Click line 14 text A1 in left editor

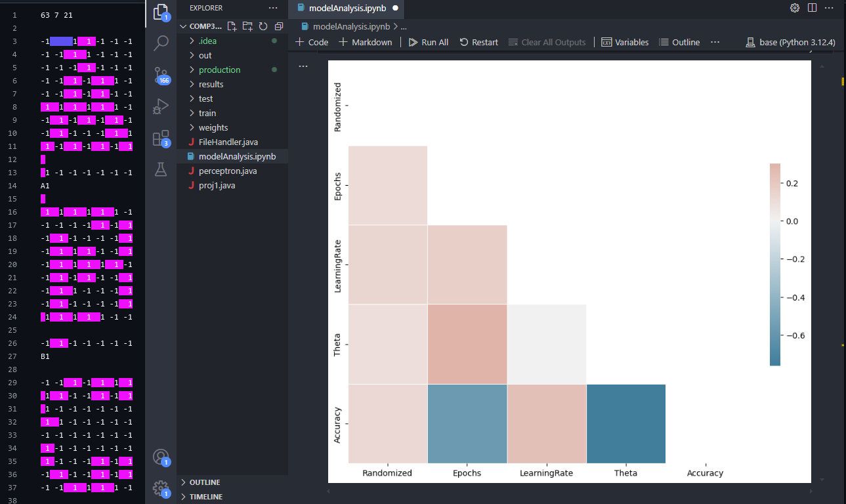tap(45, 186)
